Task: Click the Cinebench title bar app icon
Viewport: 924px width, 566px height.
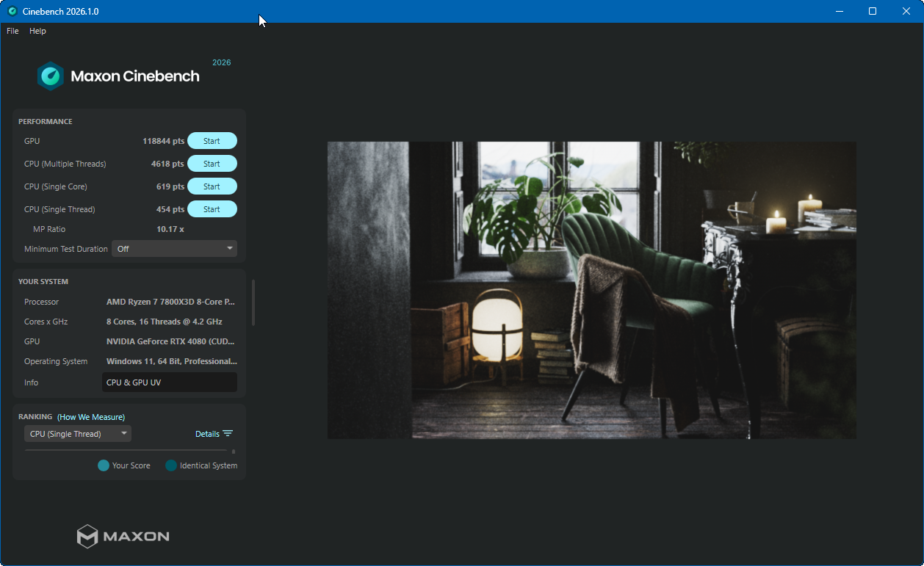Action: click(12, 11)
